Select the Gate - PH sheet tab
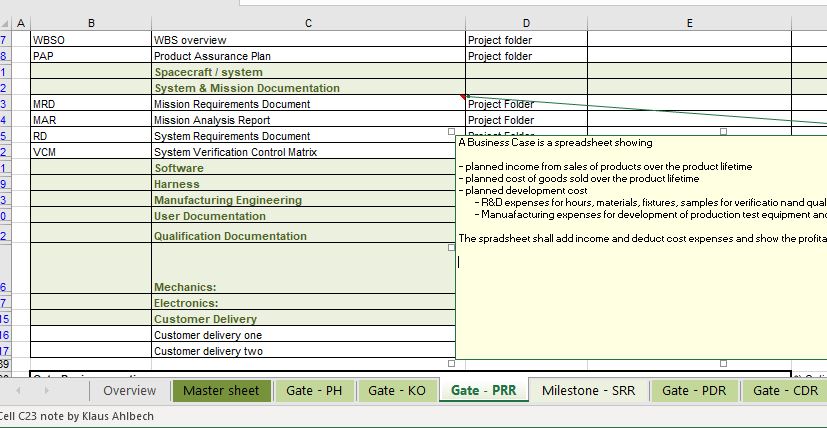This screenshot has width=827, height=428. [314, 391]
